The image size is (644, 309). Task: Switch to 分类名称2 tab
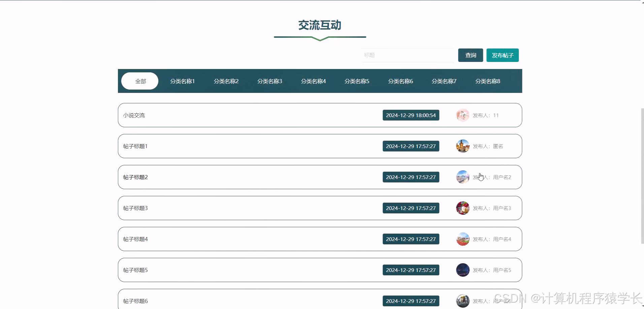pyautogui.click(x=226, y=81)
